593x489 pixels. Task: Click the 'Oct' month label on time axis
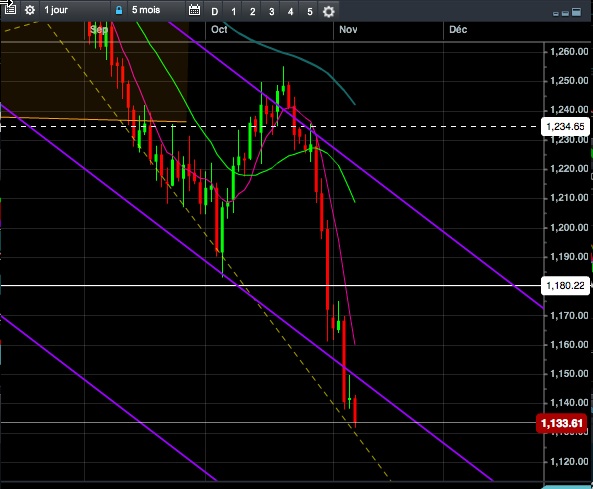(x=219, y=29)
